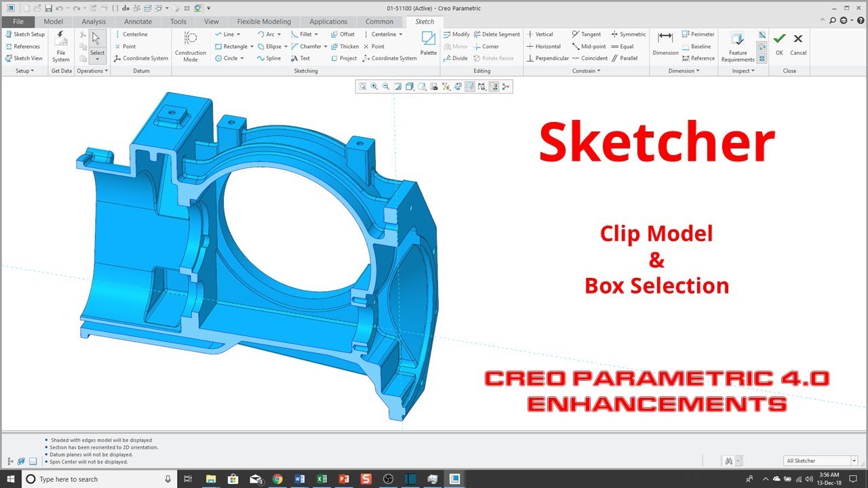The image size is (868, 488).
Task: Open the Arc tool dropdown arrow
Action: tap(279, 34)
